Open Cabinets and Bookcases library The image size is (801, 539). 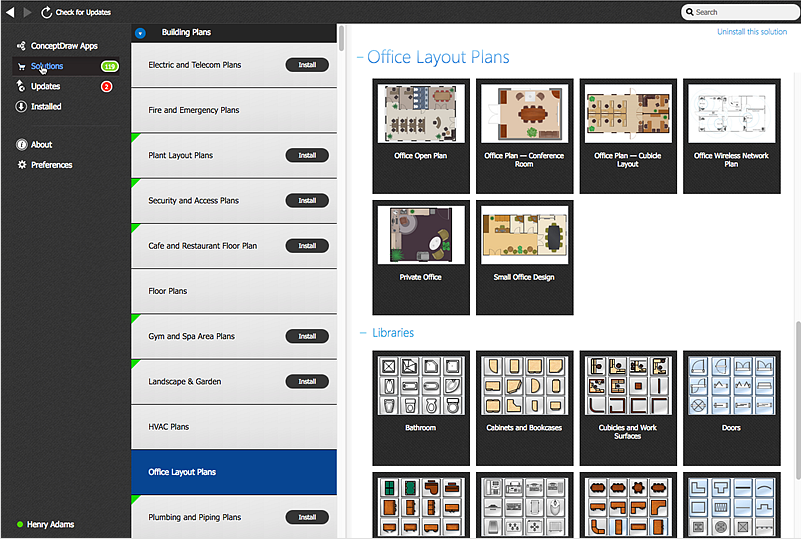point(525,408)
